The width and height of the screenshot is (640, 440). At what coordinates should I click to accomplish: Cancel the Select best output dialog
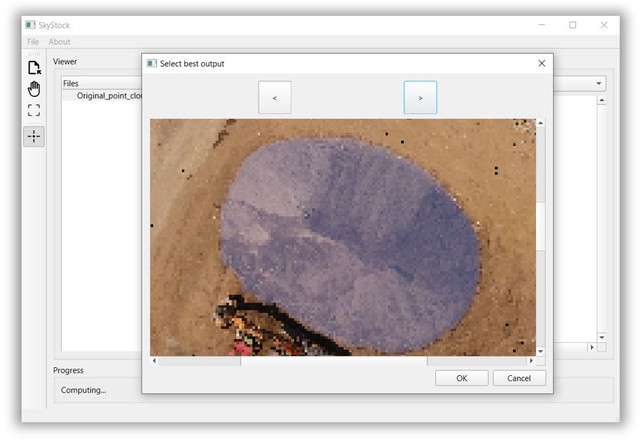tap(519, 378)
